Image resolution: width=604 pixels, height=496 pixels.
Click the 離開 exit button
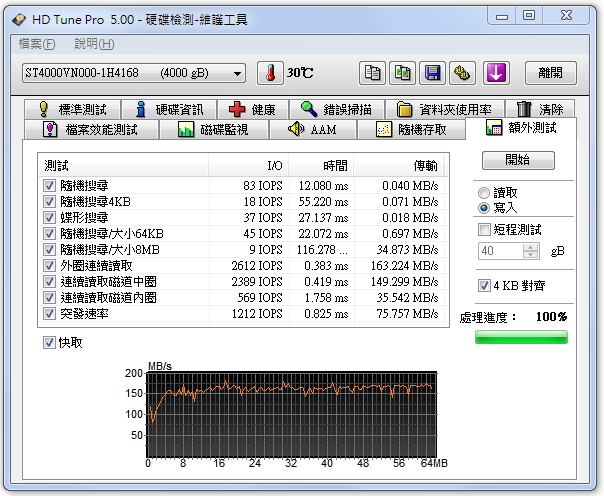click(x=550, y=73)
